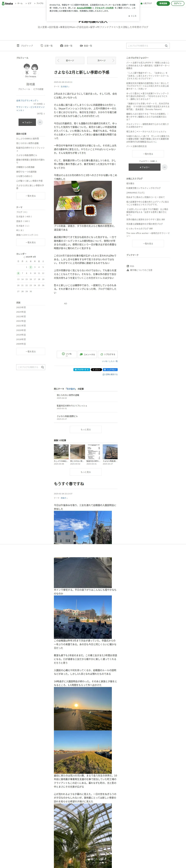
Task: Open 著作権についてのご注意 warning link
Action: click(x=139, y=270)
